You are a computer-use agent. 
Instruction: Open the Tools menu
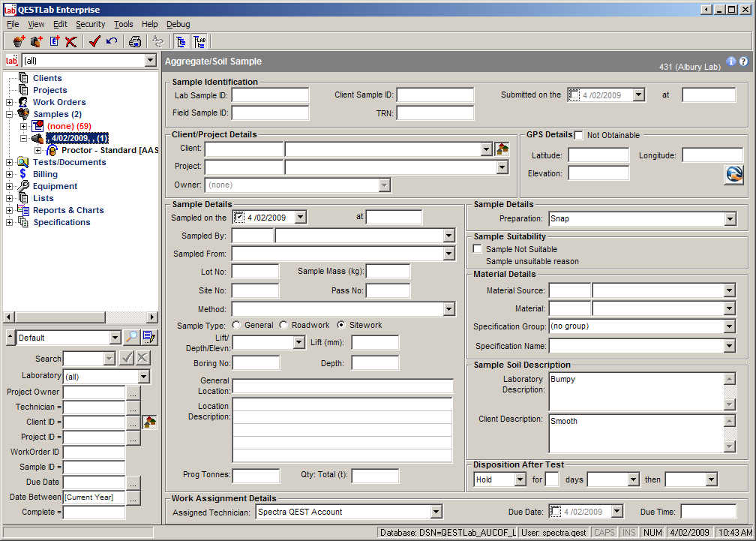click(123, 24)
